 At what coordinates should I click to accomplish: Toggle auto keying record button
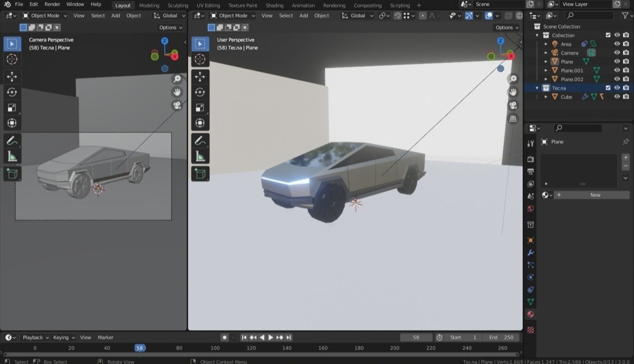(225, 338)
